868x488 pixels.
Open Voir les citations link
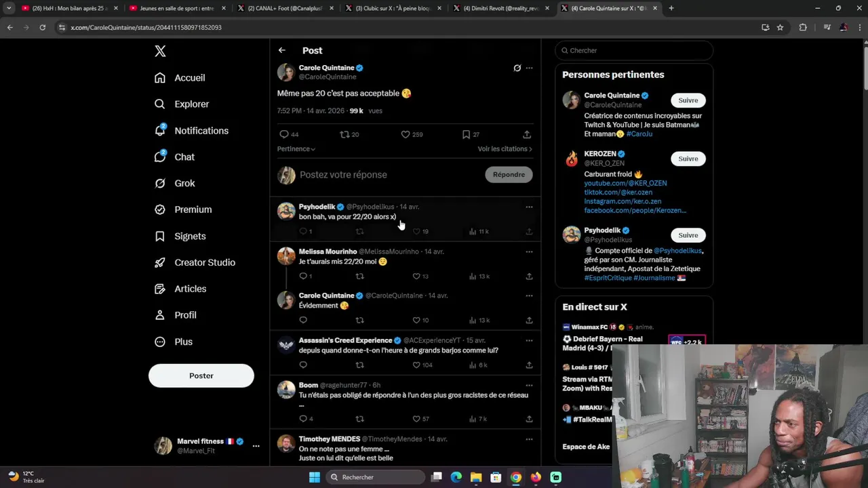[505, 148]
